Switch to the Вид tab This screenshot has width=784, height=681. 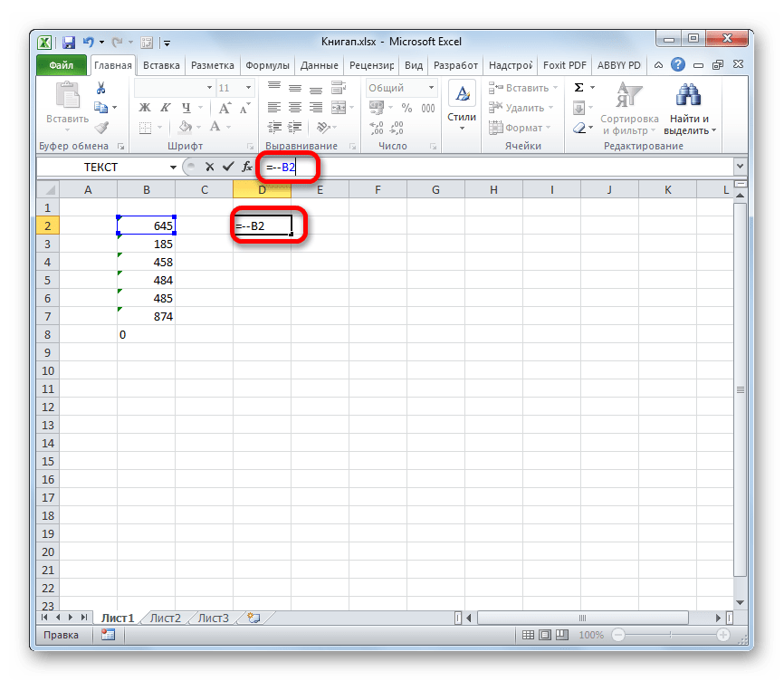(414, 65)
